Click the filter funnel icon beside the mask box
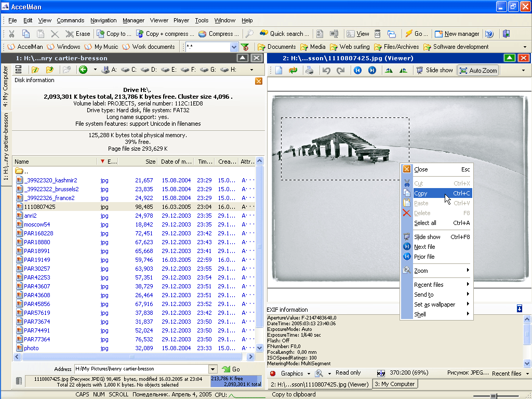Image resolution: width=532 pixels, height=399 pixels. coord(245,47)
